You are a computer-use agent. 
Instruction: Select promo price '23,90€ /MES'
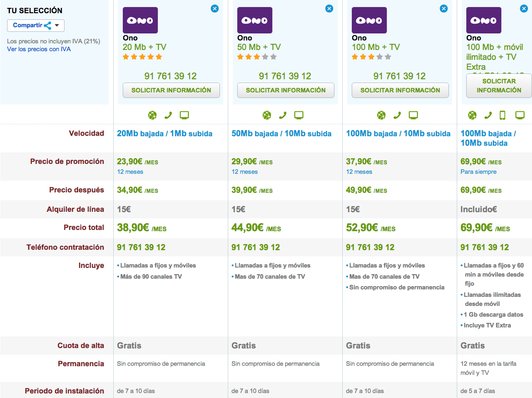click(138, 162)
